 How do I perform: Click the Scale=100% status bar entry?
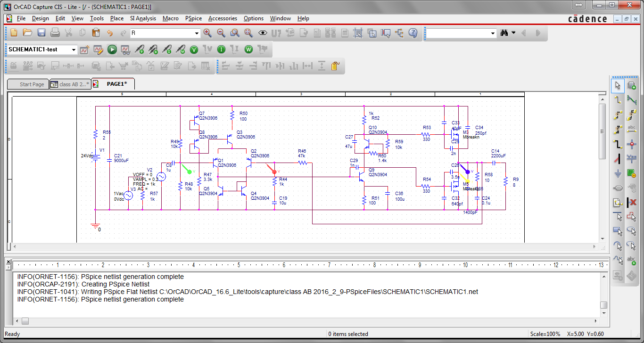coord(545,334)
